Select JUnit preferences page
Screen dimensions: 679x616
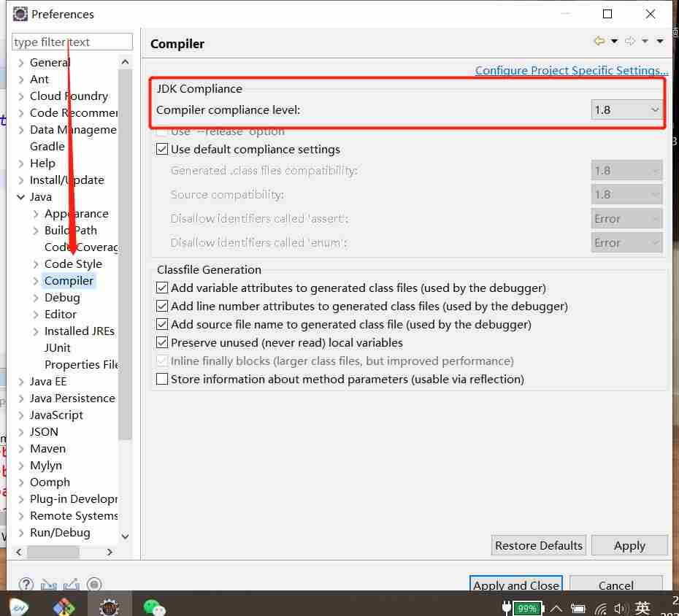pyautogui.click(x=57, y=348)
